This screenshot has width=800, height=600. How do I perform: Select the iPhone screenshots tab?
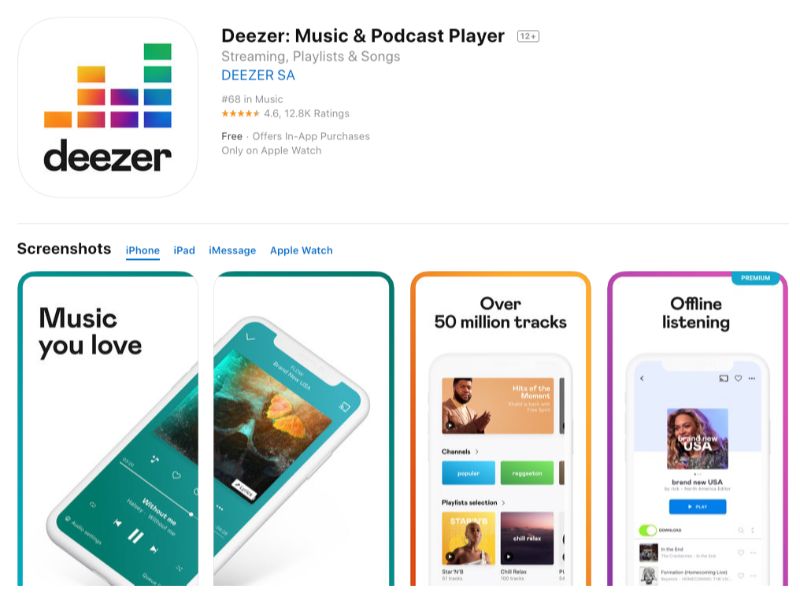[x=142, y=251]
